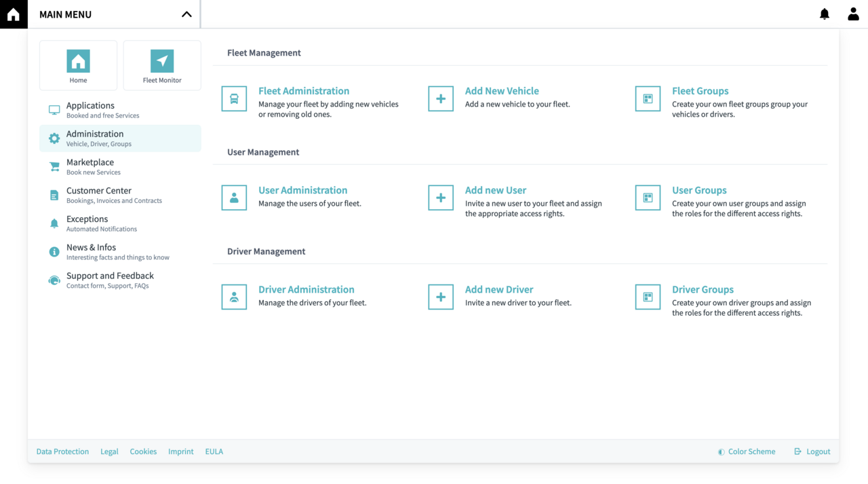The width and height of the screenshot is (868, 484).
Task: Click the Add new Driver plus icon
Action: click(x=441, y=297)
